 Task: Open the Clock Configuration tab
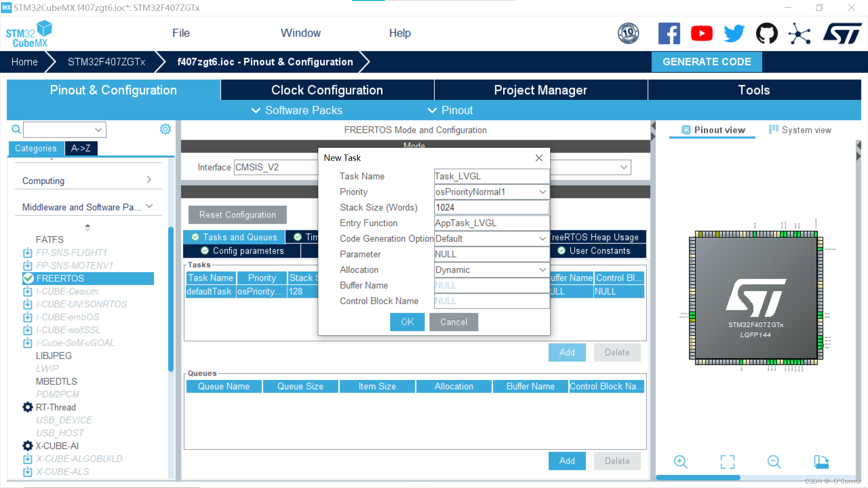(327, 90)
